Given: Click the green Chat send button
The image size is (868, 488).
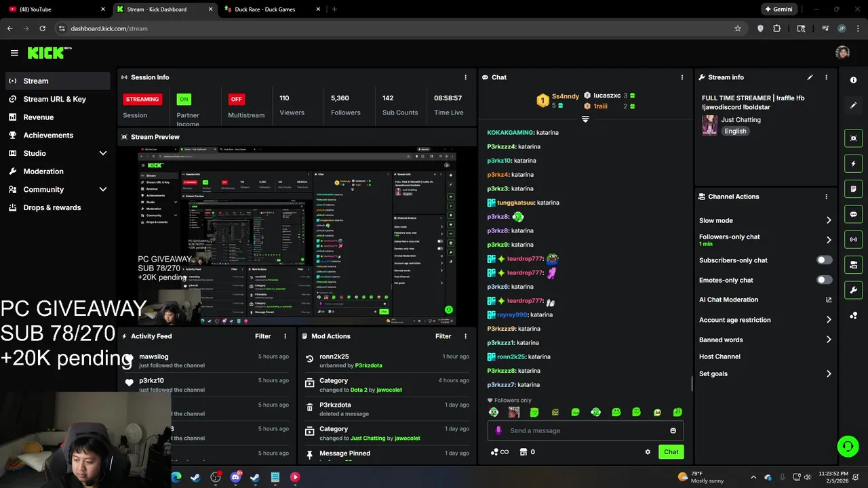Looking at the screenshot, I should point(671,452).
